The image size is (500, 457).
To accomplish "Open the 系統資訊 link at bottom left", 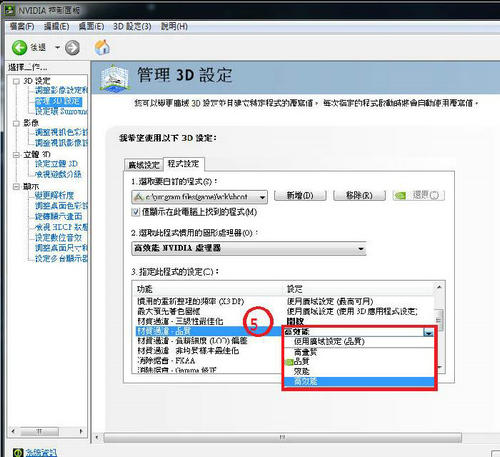I will (41, 453).
